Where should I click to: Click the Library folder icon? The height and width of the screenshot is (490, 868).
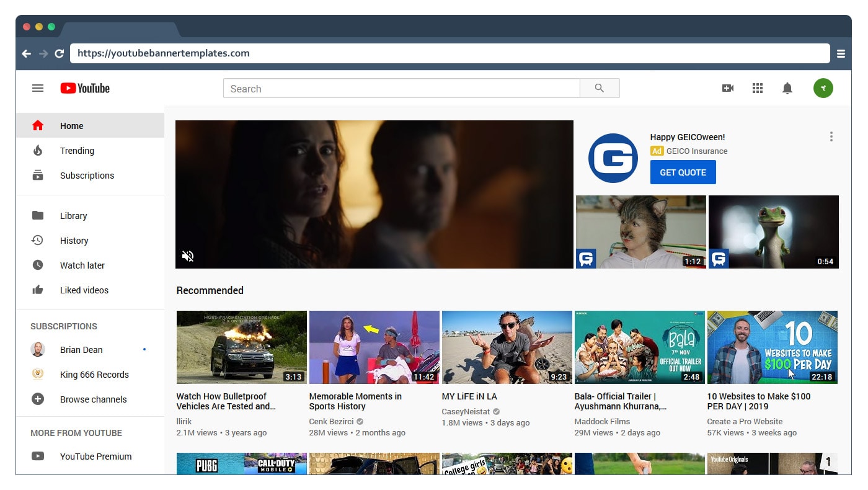(38, 215)
